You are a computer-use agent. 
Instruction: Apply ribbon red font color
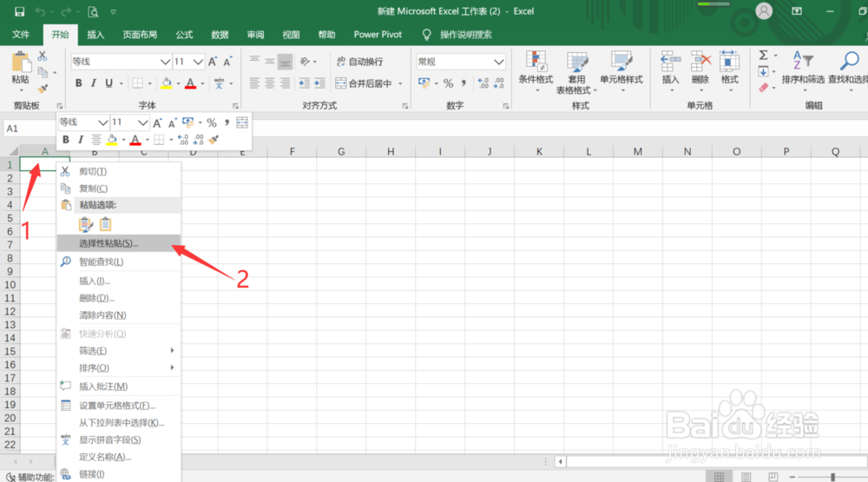tap(190, 83)
